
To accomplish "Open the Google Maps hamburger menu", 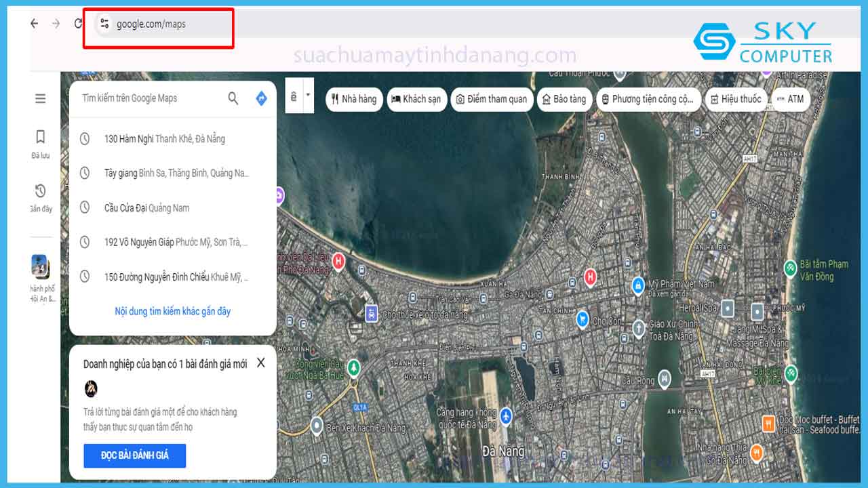I will click(41, 99).
